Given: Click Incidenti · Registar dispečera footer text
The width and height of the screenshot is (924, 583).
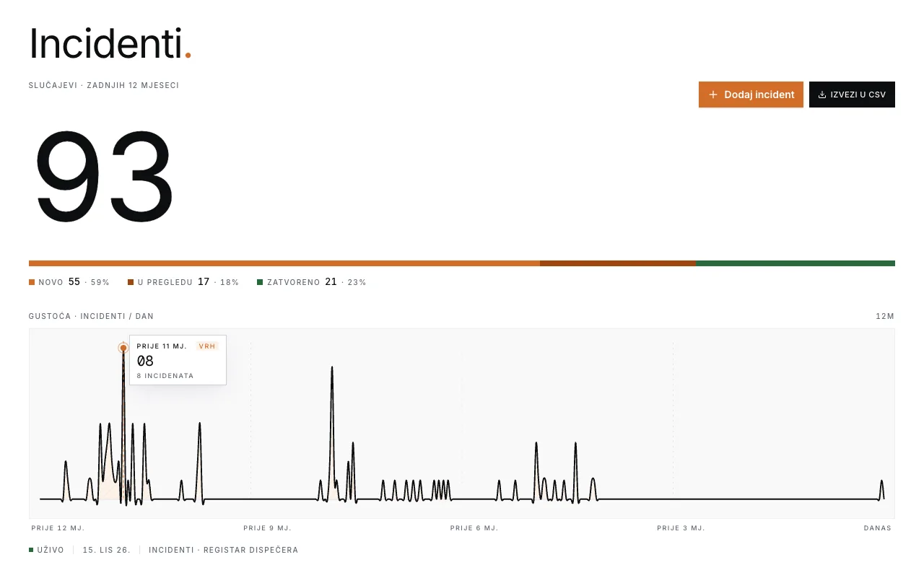Looking at the screenshot, I should [224, 550].
